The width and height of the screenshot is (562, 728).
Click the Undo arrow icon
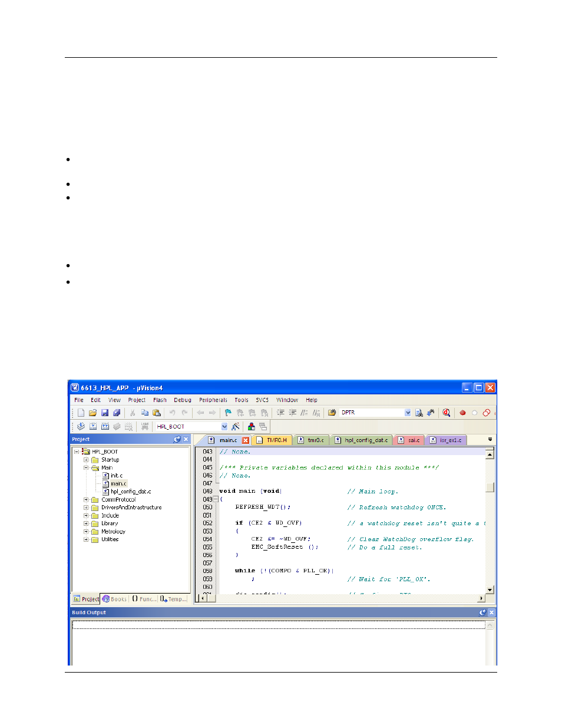click(x=172, y=413)
